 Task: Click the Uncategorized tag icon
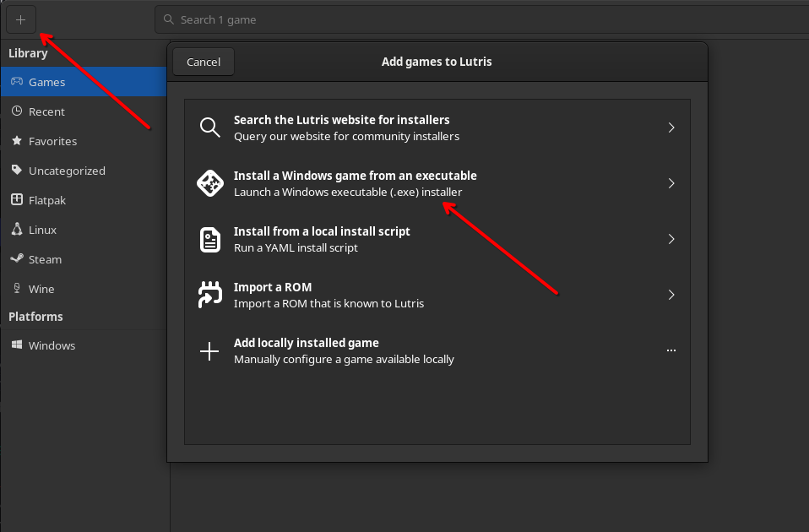(17, 170)
